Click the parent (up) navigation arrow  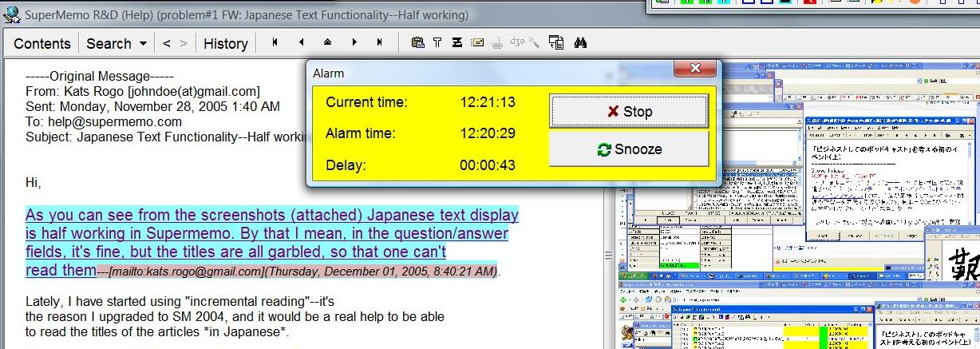click(327, 43)
